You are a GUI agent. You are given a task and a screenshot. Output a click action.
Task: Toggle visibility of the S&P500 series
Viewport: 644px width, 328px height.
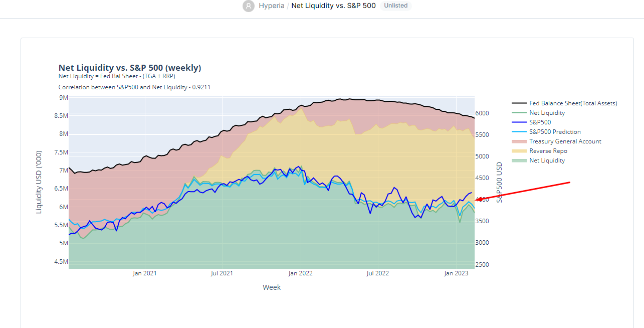(x=539, y=122)
